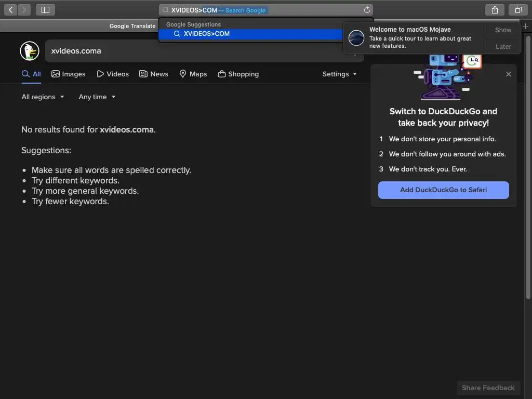
Task: Click the Safari forward arrow button
Action: tap(24, 10)
